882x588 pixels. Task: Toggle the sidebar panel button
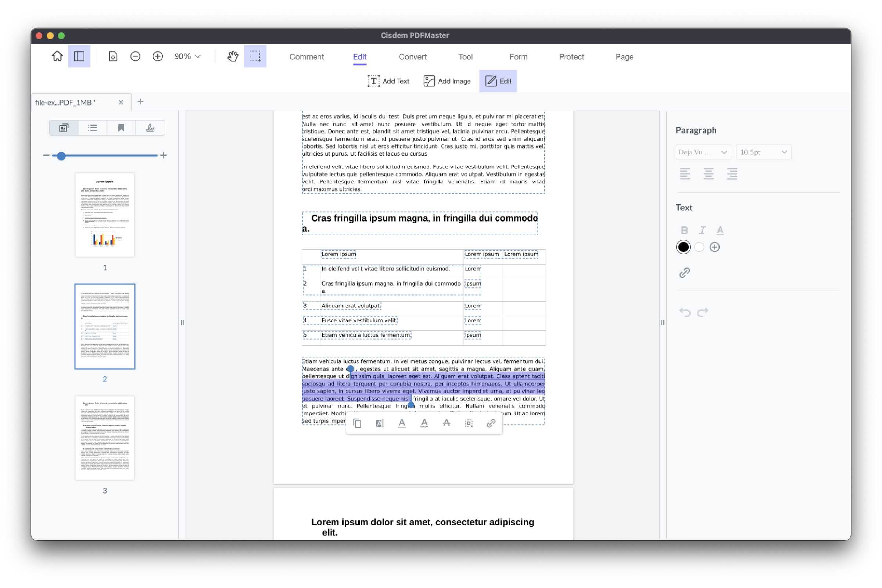79,56
